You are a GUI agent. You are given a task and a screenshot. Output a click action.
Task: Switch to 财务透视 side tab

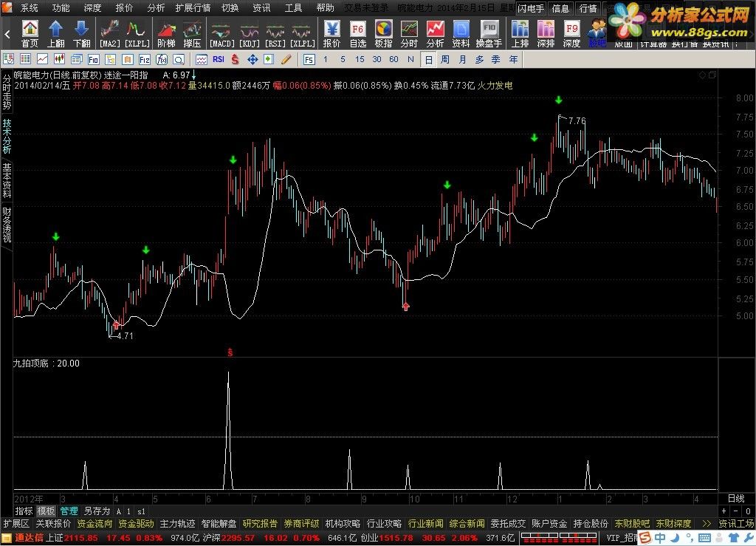point(7,225)
